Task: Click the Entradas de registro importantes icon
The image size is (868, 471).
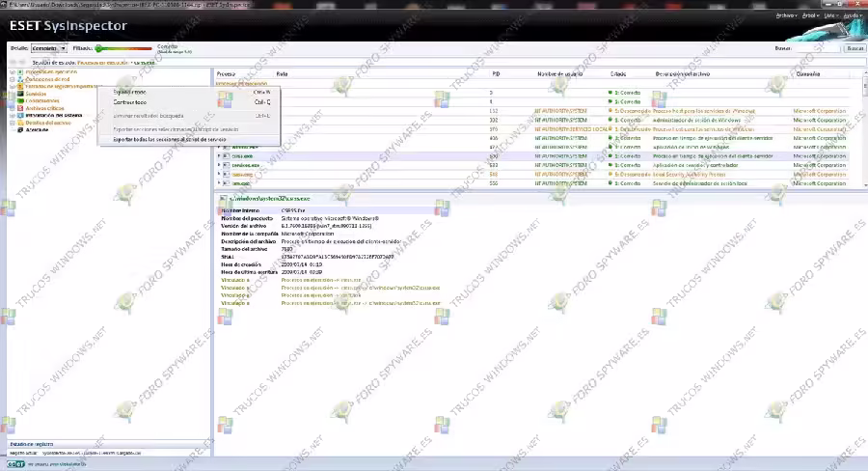Action: coord(20,87)
